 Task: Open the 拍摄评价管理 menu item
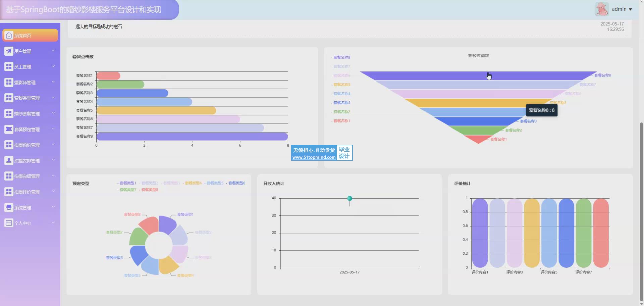(27, 192)
